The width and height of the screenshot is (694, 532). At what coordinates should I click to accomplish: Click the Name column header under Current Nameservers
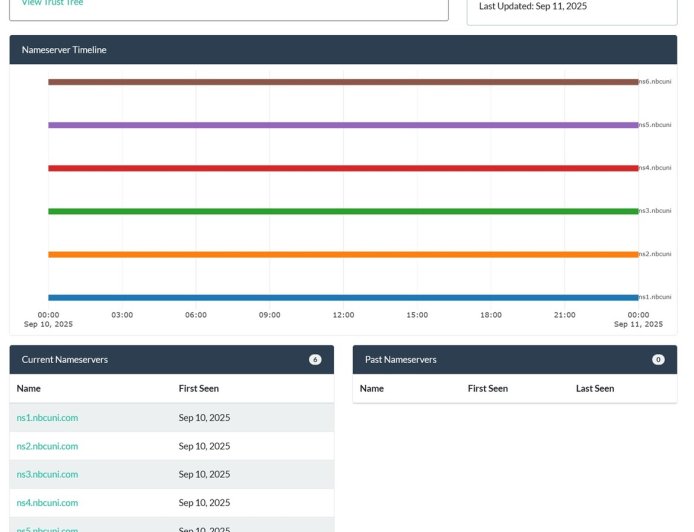click(29, 388)
